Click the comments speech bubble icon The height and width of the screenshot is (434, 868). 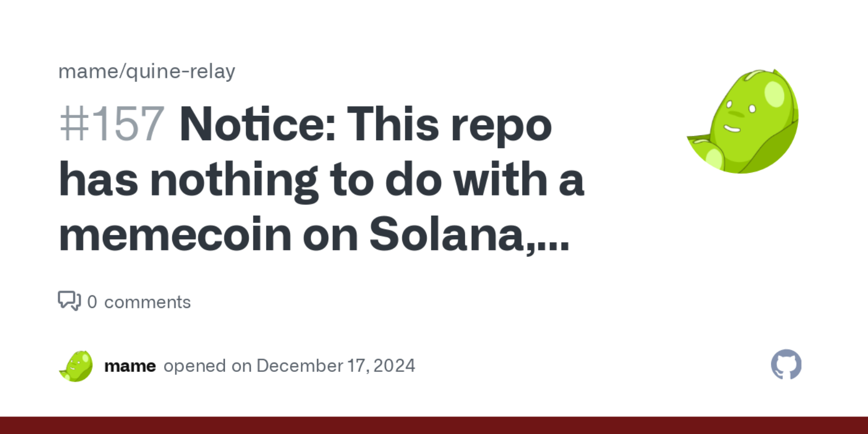[x=69, y=301]
